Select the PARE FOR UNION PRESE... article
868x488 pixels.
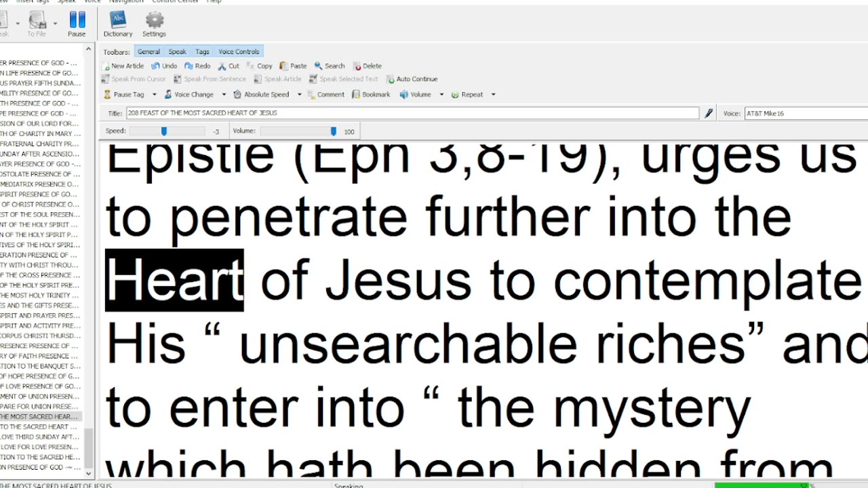pos(41,407)
